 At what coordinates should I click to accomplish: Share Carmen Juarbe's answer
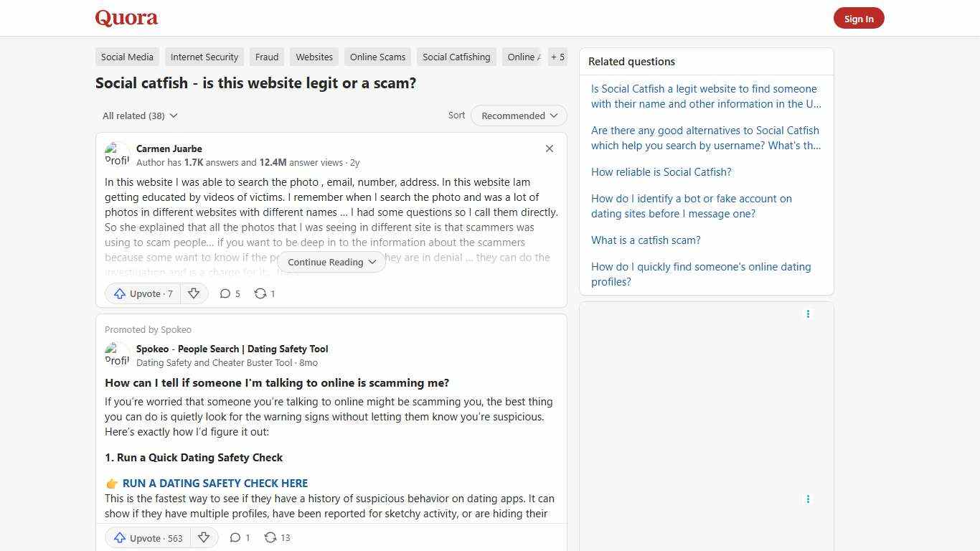263,293
